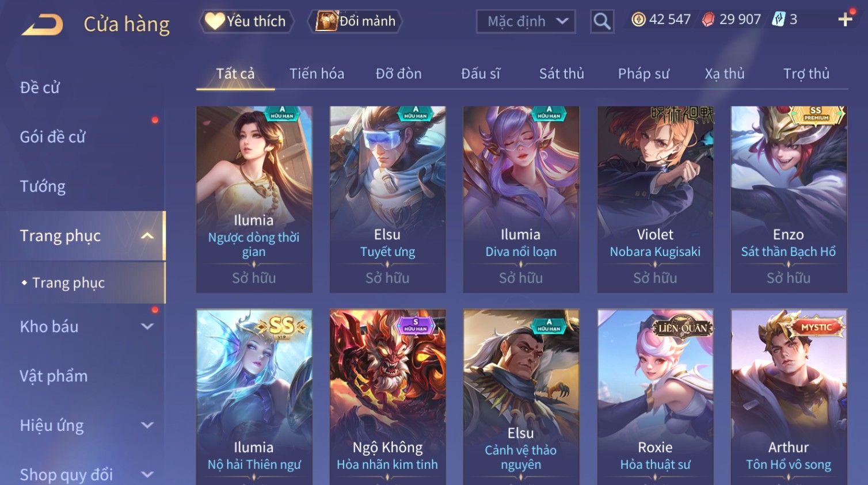The image size is (868, 485).
Task: Expand the Hiệu ứng sidebar section
Action: point(147,425)
